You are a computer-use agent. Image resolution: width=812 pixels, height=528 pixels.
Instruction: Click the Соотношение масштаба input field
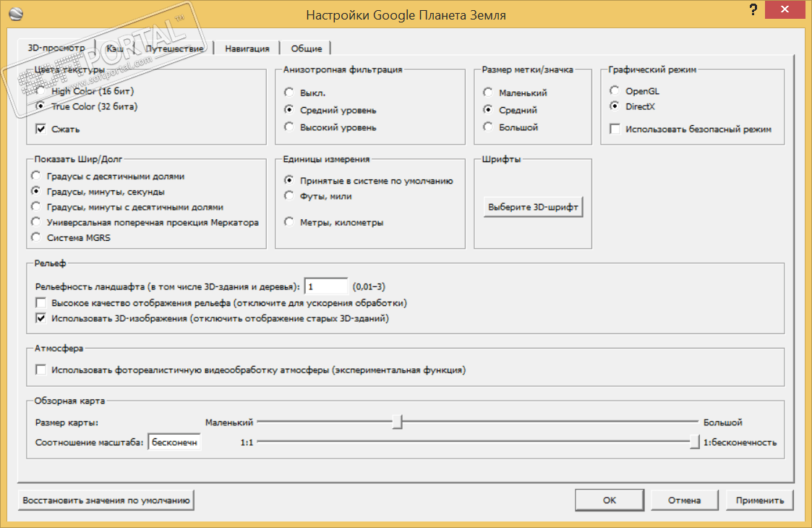coord(174,442)
